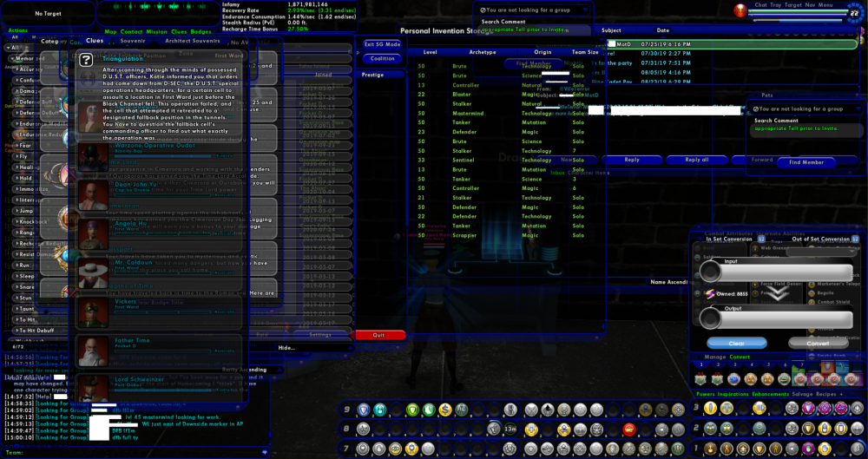Use the inspiration in column 1 of inspiration tray
868x459 pixels.
tap(700, 379)
